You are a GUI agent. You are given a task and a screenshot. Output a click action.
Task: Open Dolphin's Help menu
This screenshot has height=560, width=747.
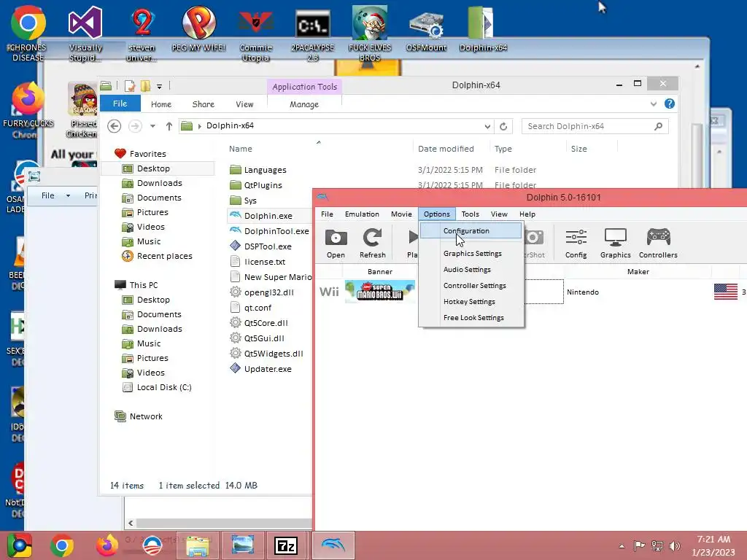point(527,214)
